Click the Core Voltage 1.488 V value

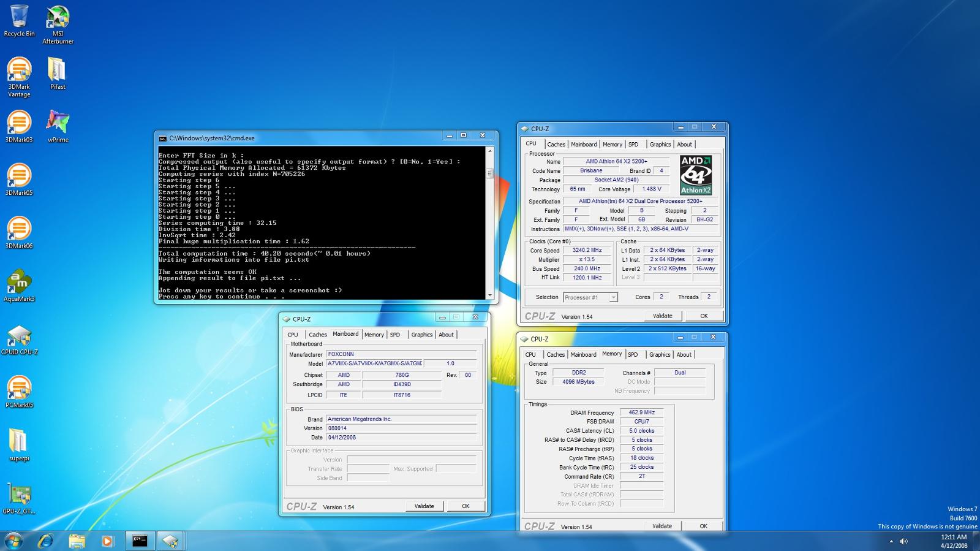pyautogui.click(x=652, y=189)
